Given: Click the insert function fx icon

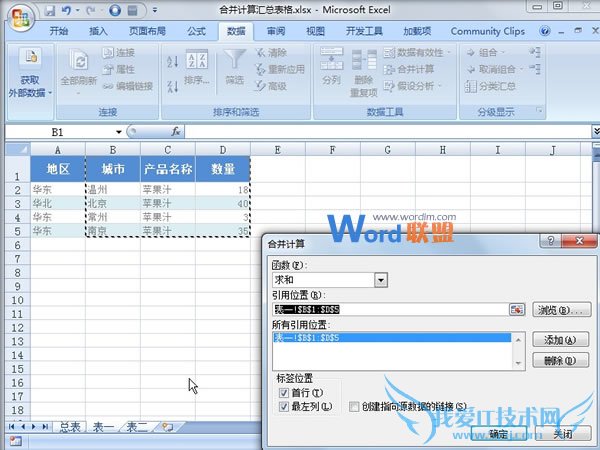Looking at the screenshot, I should pos(176,132).
